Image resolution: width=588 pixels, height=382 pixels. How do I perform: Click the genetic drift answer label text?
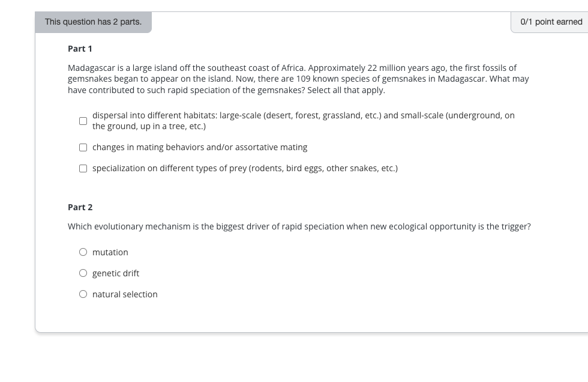pos(115,273)
